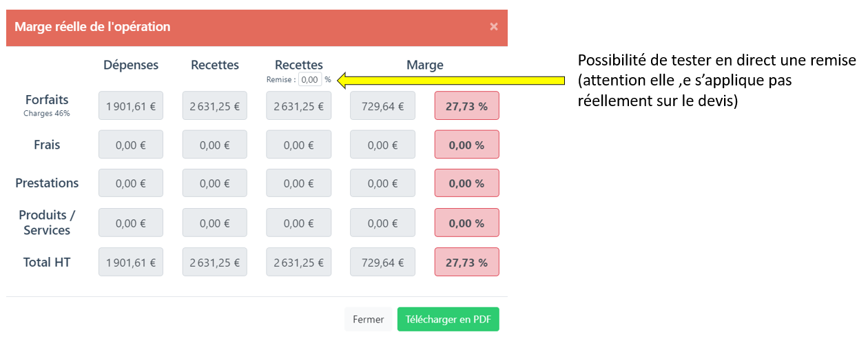Click the Frais Dépenses field

[x=131, y=145]
